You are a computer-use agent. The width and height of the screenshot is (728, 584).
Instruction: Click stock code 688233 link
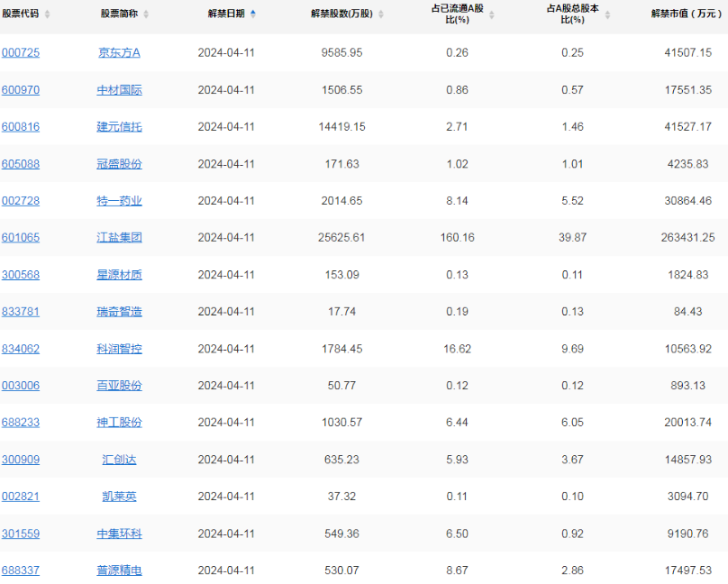21,422
